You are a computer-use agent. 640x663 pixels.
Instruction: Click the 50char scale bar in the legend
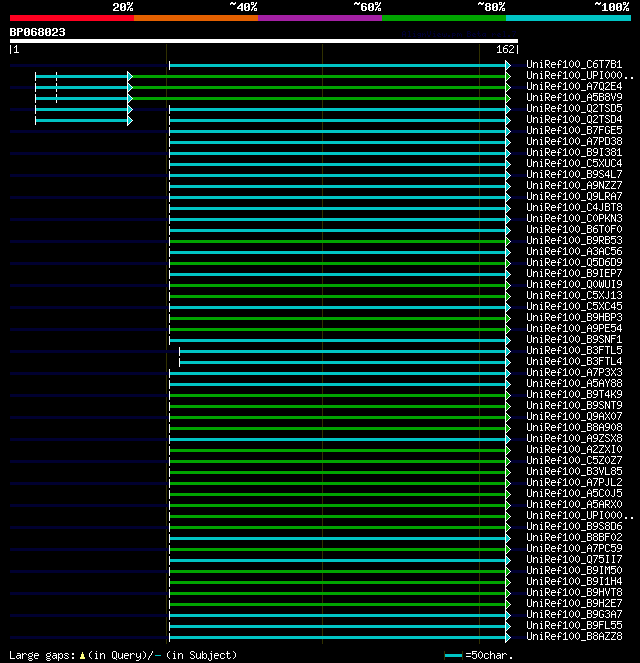453,655
